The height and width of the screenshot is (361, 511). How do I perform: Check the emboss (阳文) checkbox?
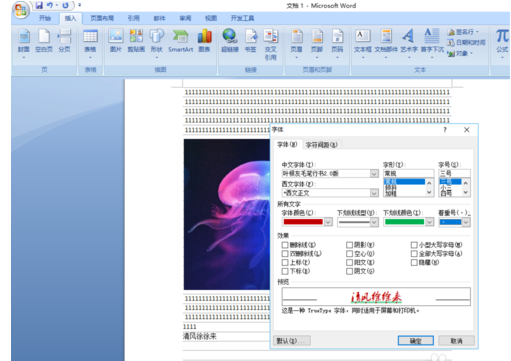click(349, 262)
